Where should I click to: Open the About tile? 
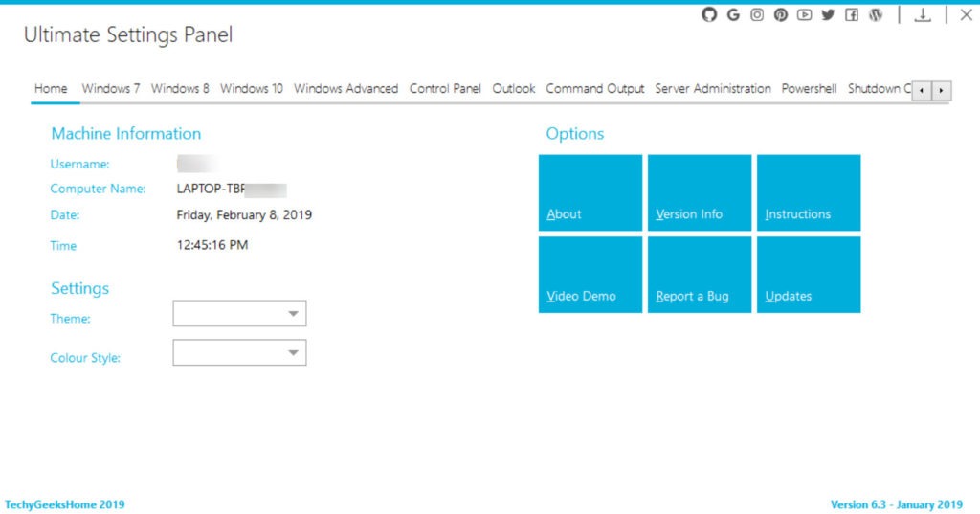tap(590, 192)
